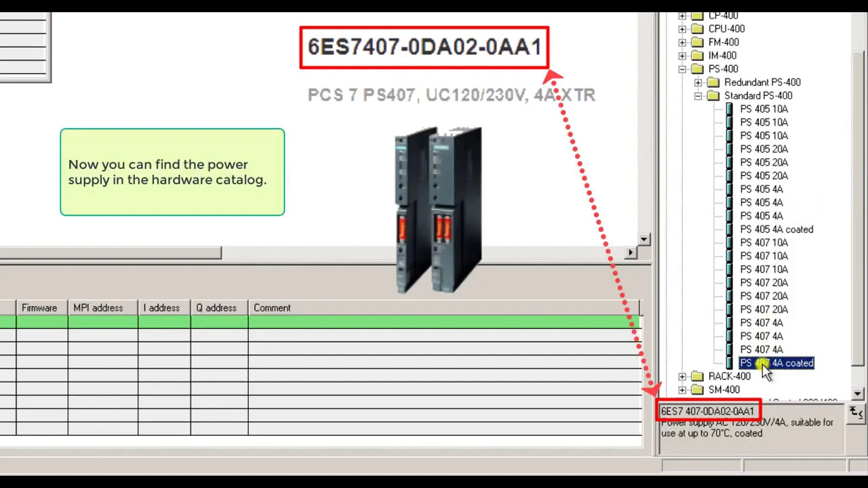Click the Redundant PS-400 folder icon

click(x=713, y=82)
